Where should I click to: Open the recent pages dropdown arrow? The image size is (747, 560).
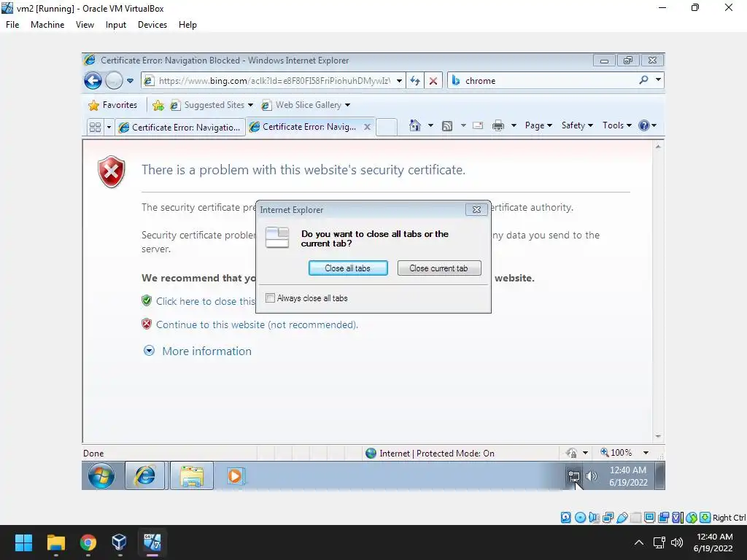[x=130, y=81]
